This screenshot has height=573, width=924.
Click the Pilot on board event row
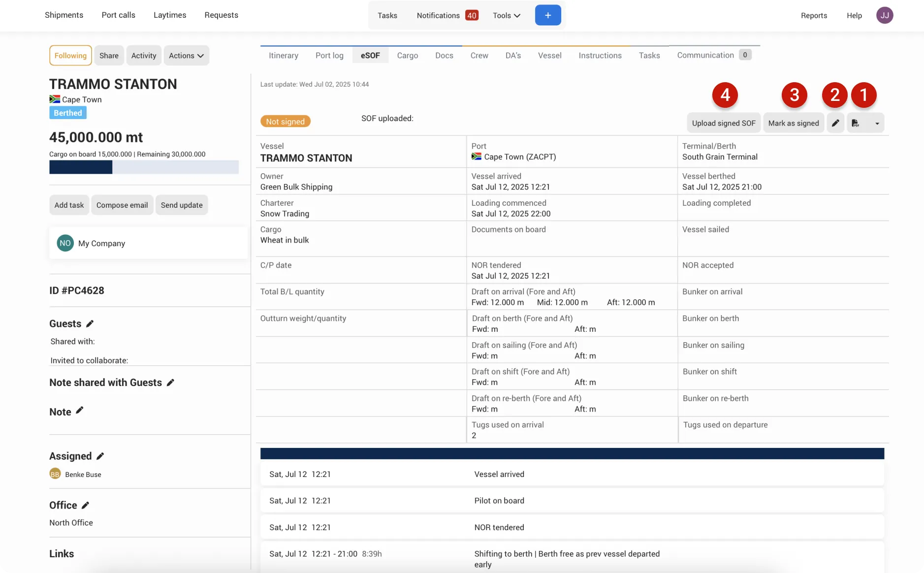572,501
